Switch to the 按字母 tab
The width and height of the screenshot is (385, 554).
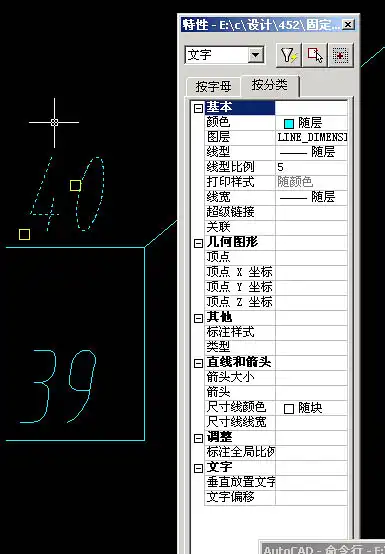[x=213, y=87]
